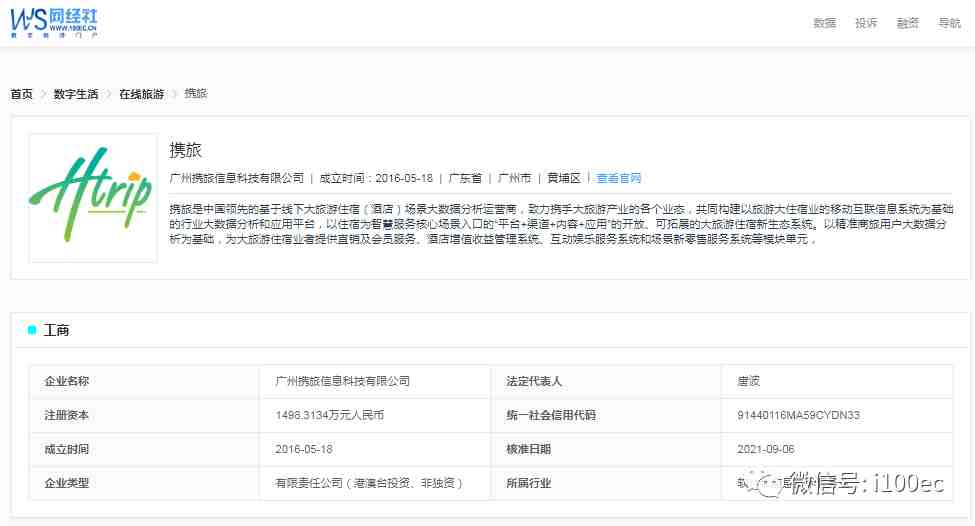The image size is (975, 526).
Task: Open the 融资 navigation item
Action: tap(907, 23)
